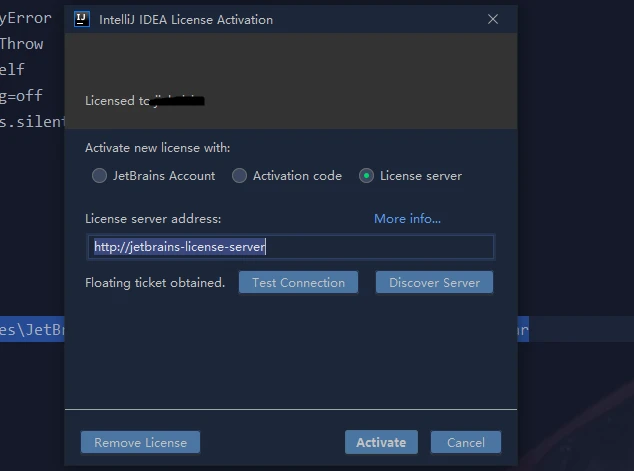Click the 'Licensed to' label text
Viewport: 634px width, 471px height.
pyautogui.click(x=117, y=101)
